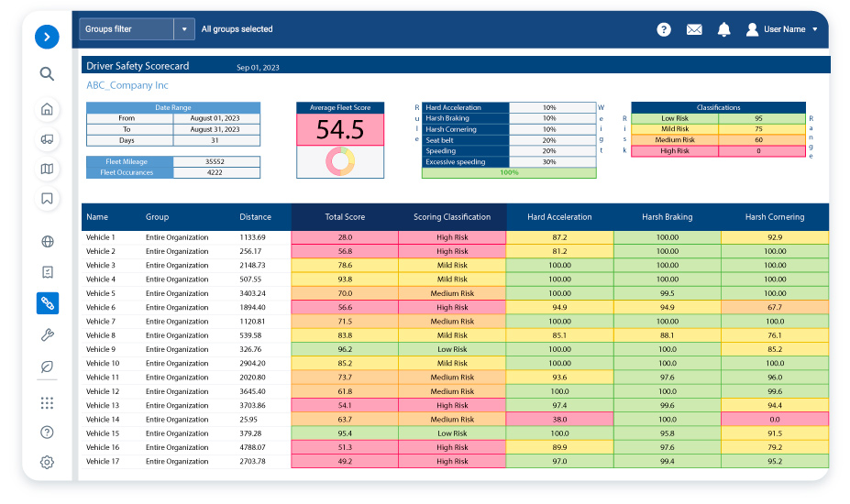Open the search icon in the sidebar
The image size is (850, 504).
(x=47, y=74)
